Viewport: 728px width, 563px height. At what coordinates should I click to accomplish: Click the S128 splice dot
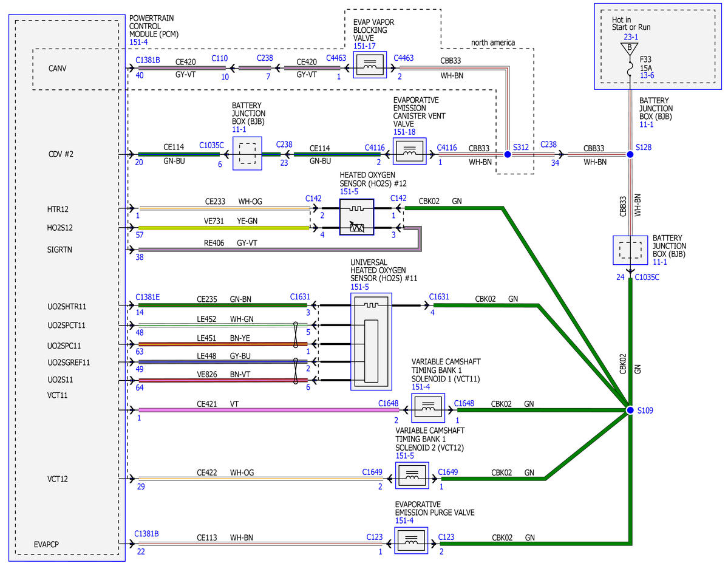pyautogui.click(x=630, y=154)
